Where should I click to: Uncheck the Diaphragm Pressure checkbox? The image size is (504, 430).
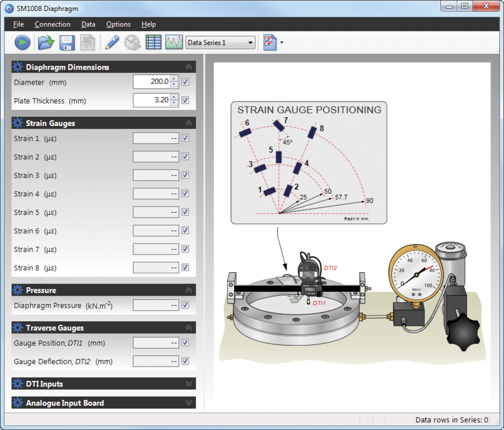point(185,305)
